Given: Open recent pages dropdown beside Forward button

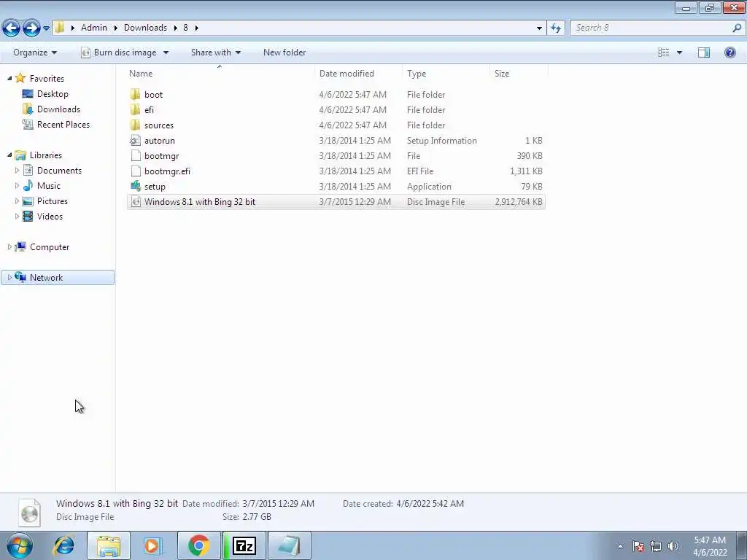Looking at the screenshot, I should (x=46, y=28).
